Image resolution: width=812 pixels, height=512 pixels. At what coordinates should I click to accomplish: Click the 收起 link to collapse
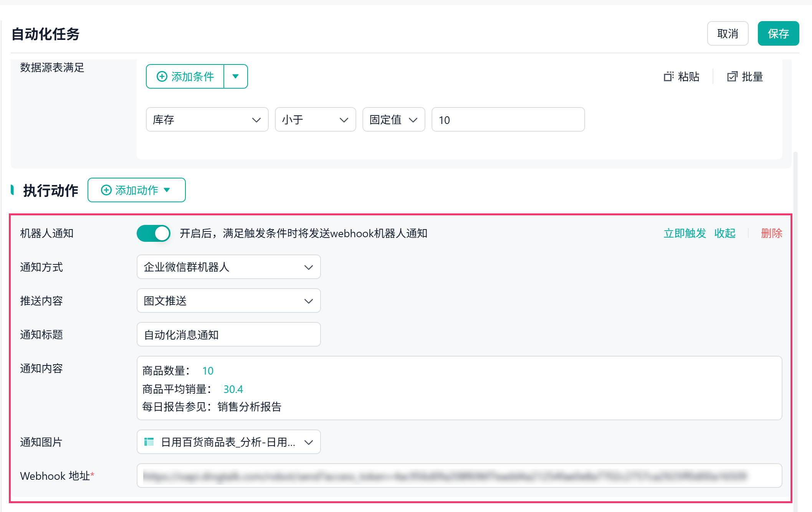pyautogui.click(x=725, y=233)
